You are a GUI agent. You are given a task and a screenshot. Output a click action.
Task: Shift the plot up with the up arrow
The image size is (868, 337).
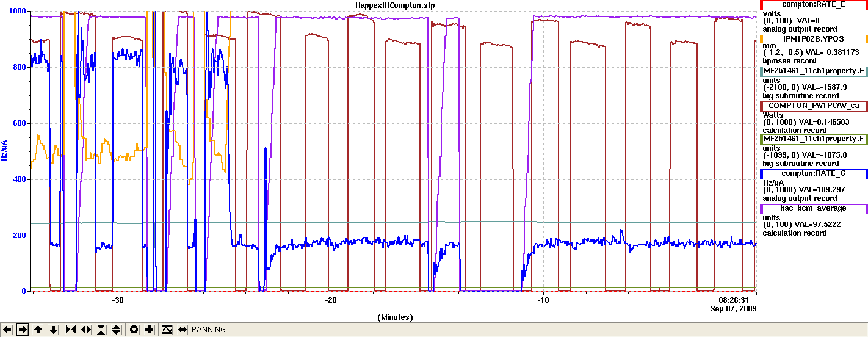(x=38, y=330)
